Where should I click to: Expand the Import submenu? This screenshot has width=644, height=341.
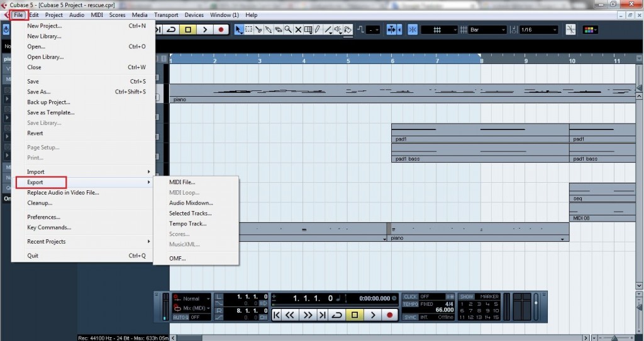click(x=84, y=171)
